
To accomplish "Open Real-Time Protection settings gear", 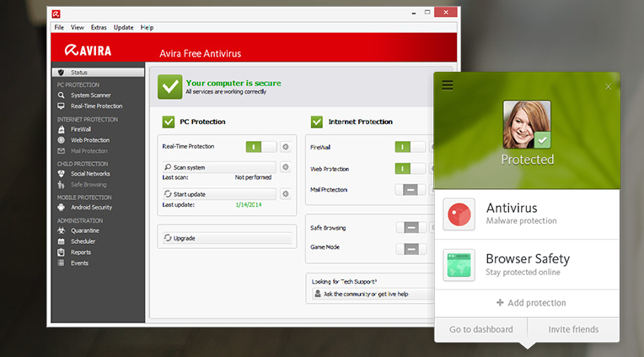I will [286, 147].
